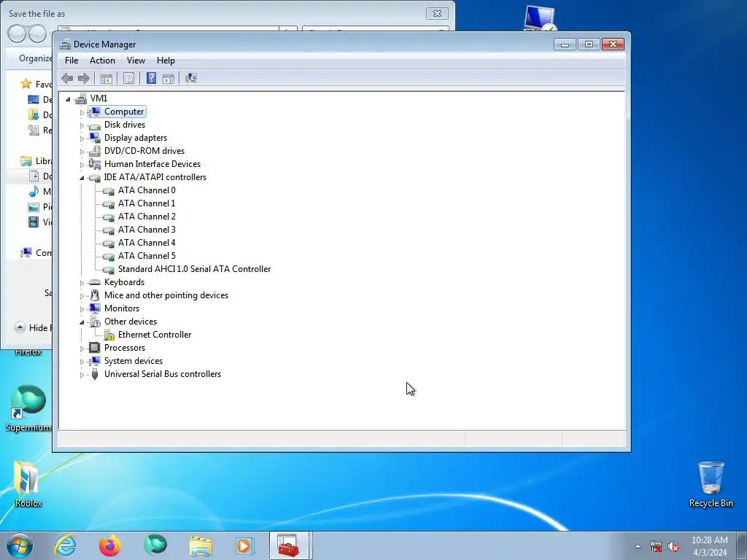This screenshot has height=560, width=747.
Task: Open Internet Explorer from the taskbar
Action: click(65, 545)
